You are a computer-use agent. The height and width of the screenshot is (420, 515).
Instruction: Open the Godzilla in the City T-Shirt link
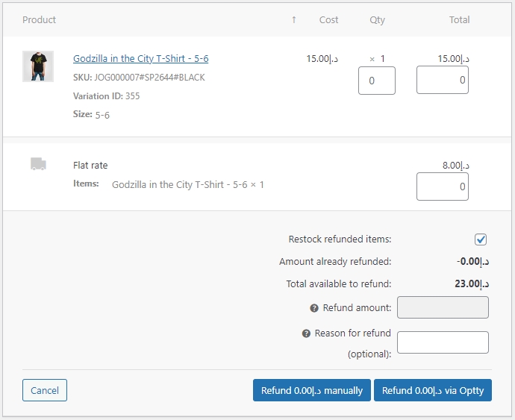140,59
